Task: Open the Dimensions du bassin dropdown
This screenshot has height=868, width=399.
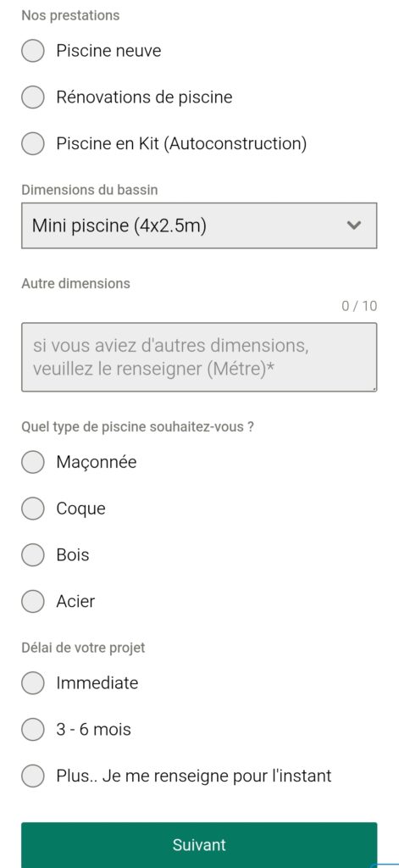Action: [199, 225]
